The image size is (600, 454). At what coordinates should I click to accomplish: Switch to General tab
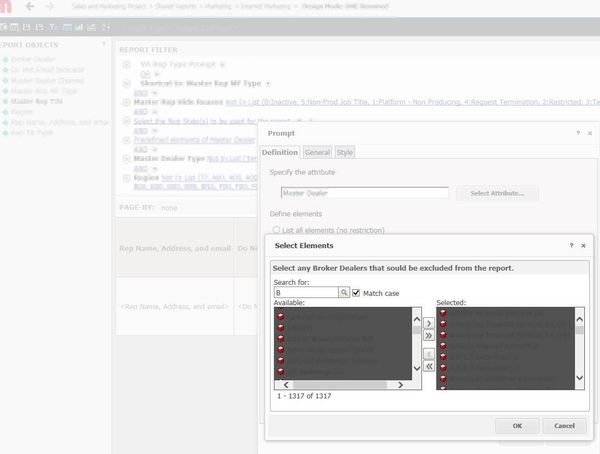[x=317, y=152]
